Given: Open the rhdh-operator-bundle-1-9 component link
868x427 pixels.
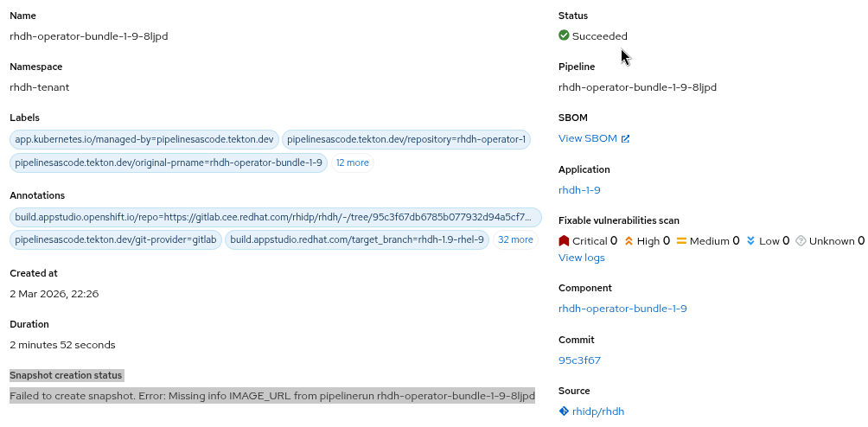Looking at the screenshot, I should point(622,309).
